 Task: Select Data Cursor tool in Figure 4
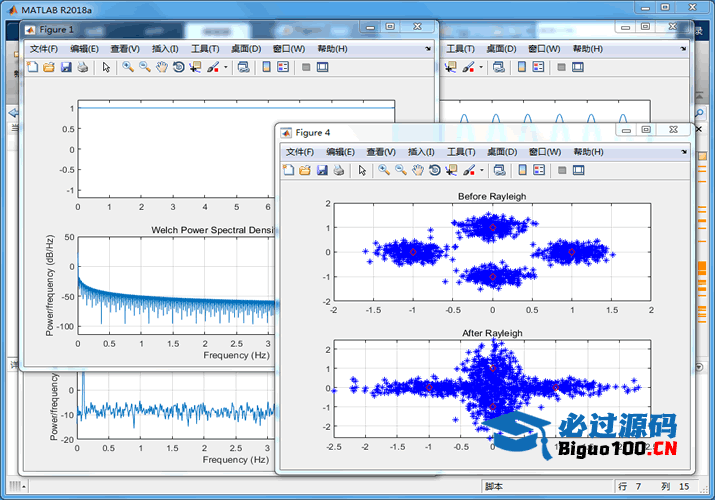[452, 170]
